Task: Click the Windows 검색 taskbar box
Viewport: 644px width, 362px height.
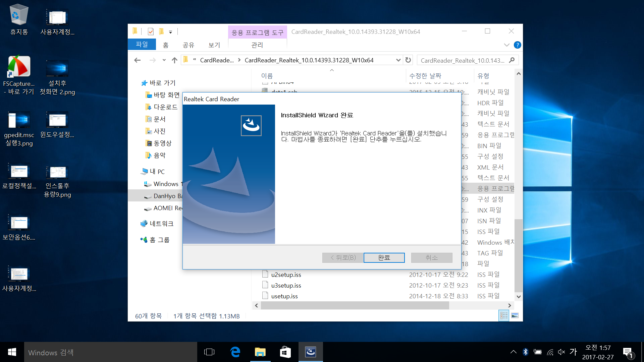Action: (111, 352)
